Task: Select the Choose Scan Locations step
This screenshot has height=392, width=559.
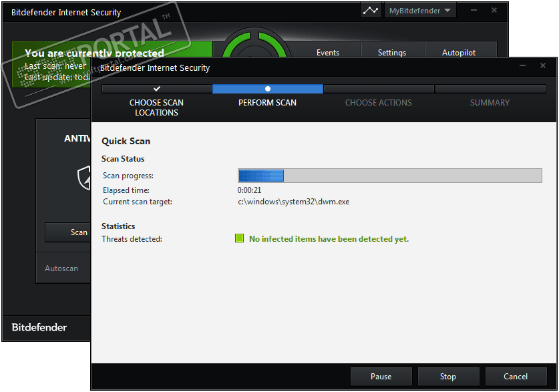Action: tap(156, 108)
